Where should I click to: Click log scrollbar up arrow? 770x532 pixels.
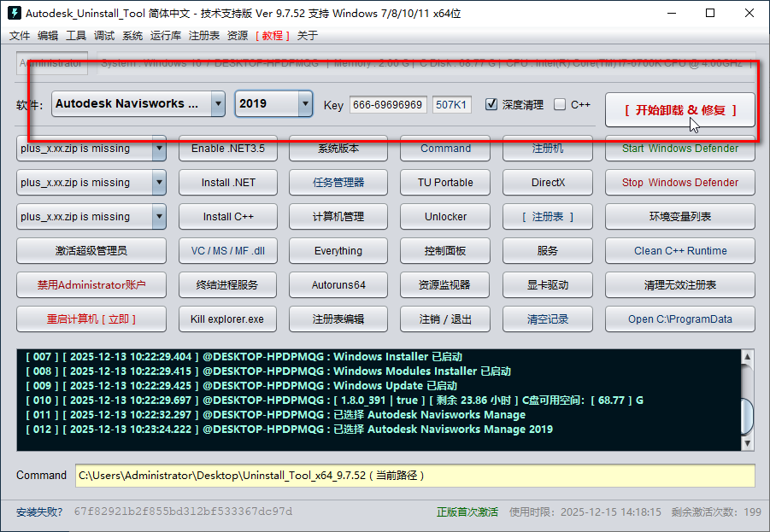tap(747, 356)
